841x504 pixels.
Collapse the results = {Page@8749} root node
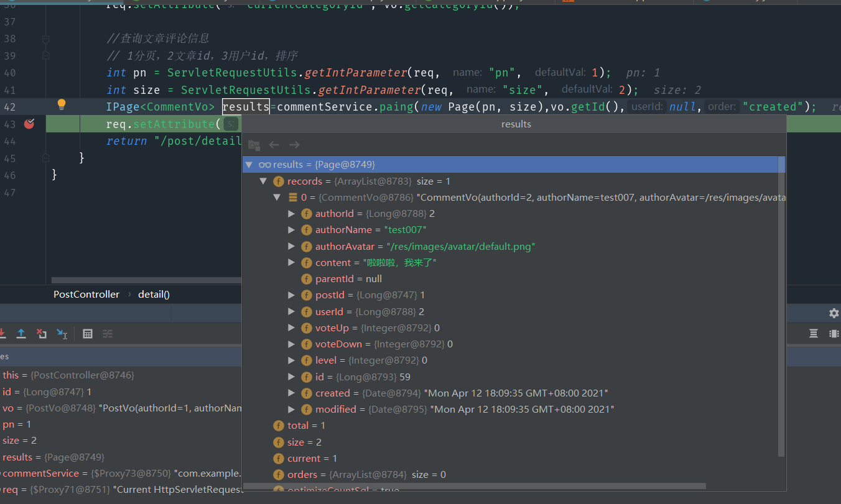[x=249, y=165]
